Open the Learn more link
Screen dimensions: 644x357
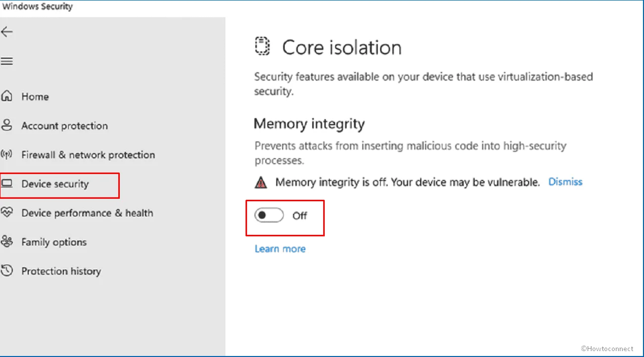coord(279,249)
